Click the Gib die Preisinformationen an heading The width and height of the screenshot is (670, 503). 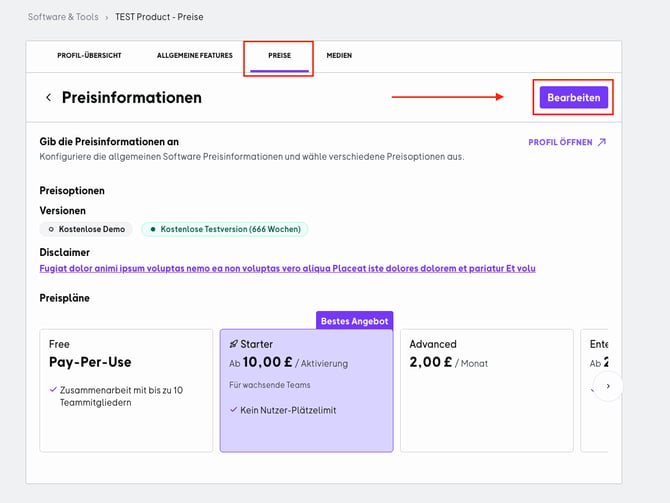click(x=109, y=141)
